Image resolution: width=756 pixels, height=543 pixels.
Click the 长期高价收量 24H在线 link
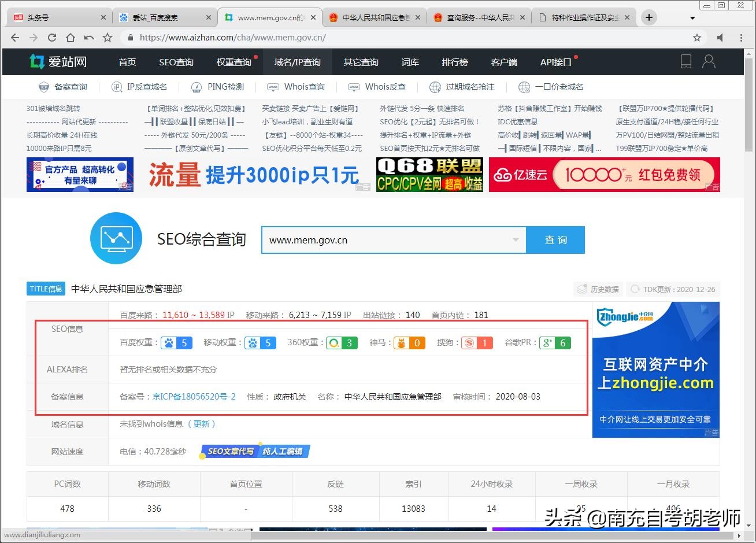point(62,135)
